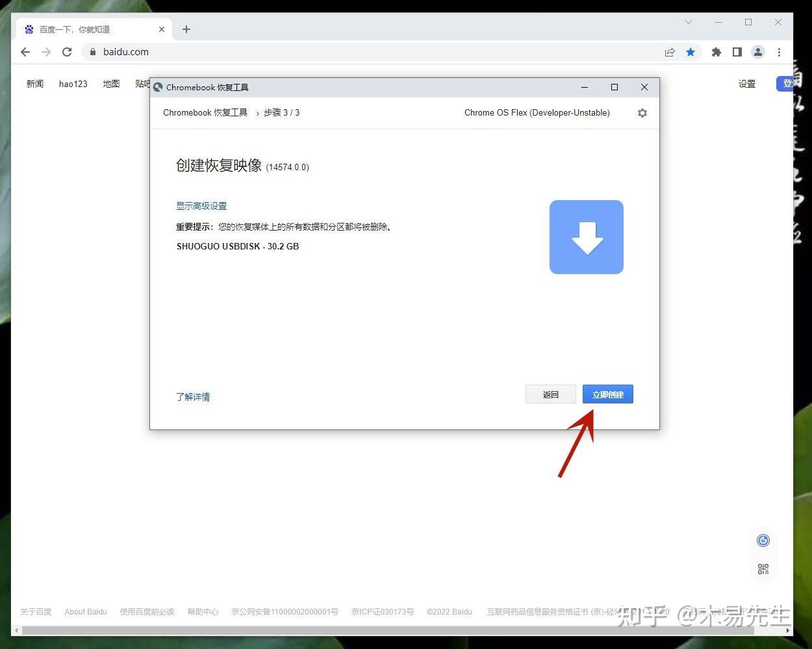Open hao123 link

(x=73, y=84)
